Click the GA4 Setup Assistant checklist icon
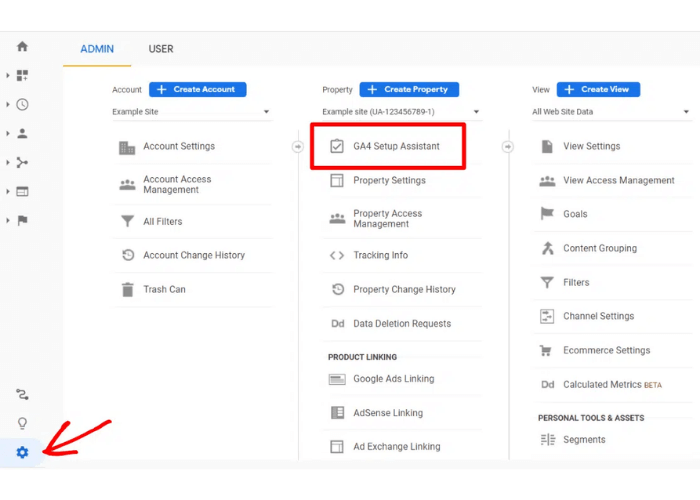This screenshot has height=500, width=700. pos(337,146)
